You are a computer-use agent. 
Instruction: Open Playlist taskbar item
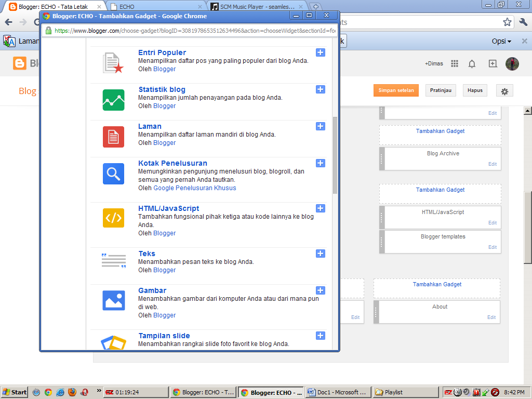(406, 392)
